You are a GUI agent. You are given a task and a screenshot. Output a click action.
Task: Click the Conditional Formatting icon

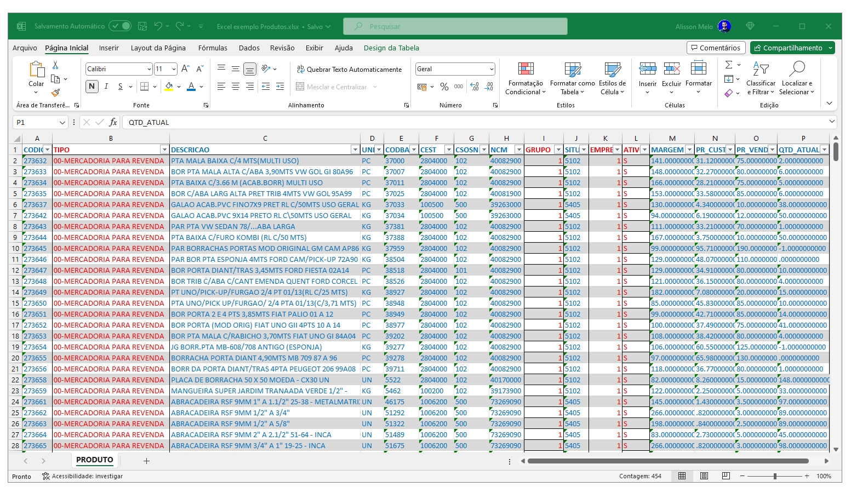(526, 69)
